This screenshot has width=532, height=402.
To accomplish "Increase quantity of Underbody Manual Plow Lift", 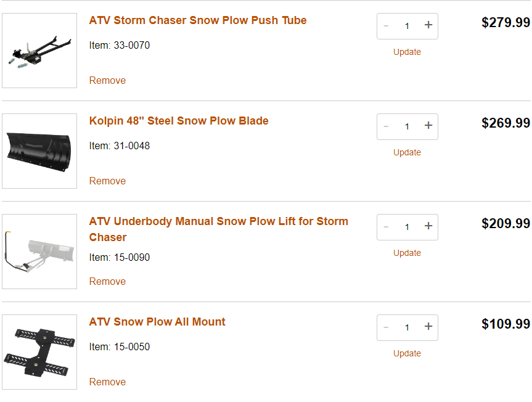I will pyautogui.click(x=428, y=226).
